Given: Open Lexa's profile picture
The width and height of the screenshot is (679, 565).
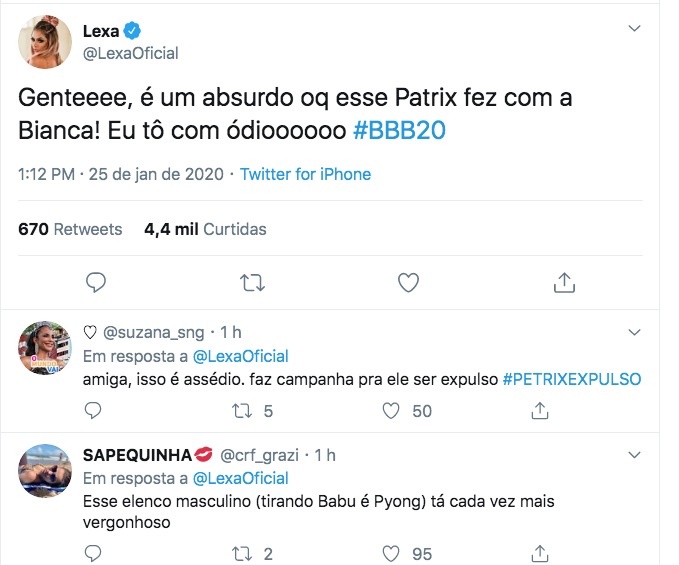Looking at the screenshot, I should 46,42.
